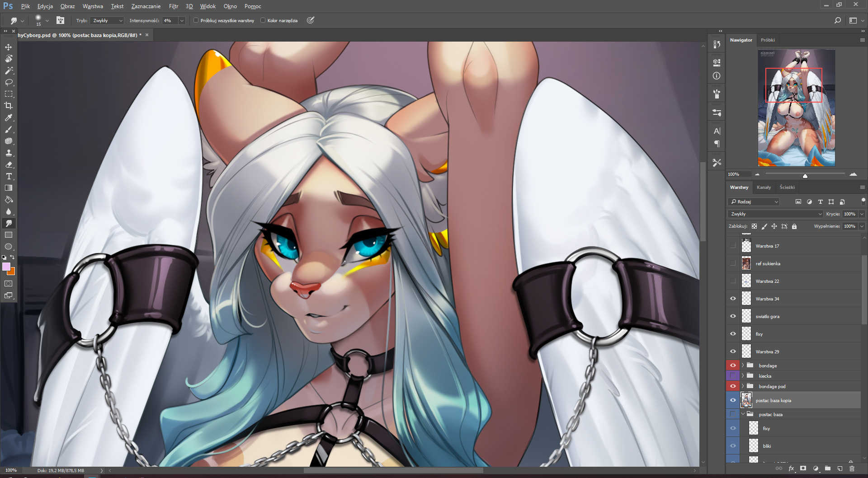Switch to the Próbki tab
868x478 pixels.
(x=768, y=40)
